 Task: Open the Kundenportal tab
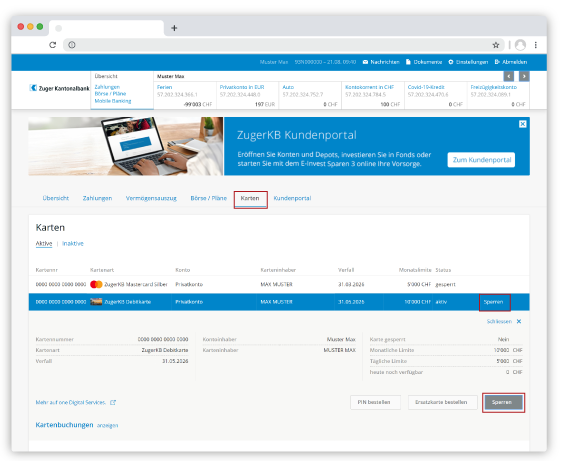click(x=292, y=198)
